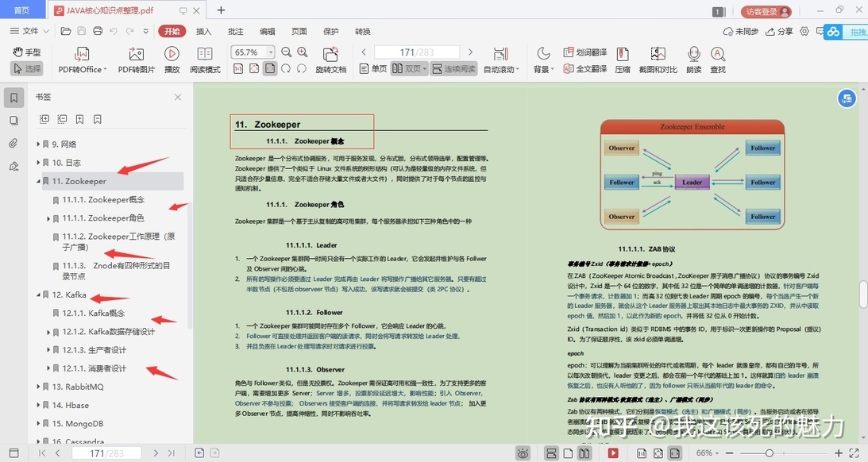Click the zoom in magnifier in toolbar
The height and width of the screenshot is (462, 868).
tap(303, 52)
